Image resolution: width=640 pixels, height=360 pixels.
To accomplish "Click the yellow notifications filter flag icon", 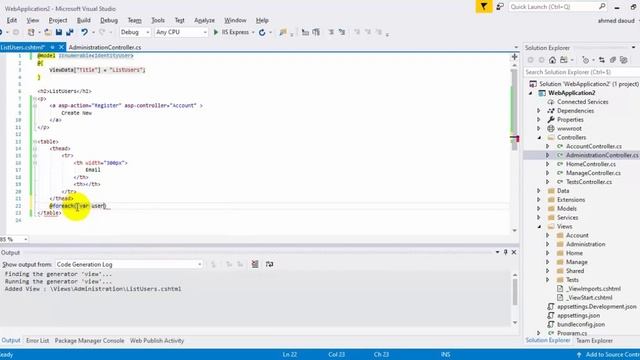I will (484, 7).
